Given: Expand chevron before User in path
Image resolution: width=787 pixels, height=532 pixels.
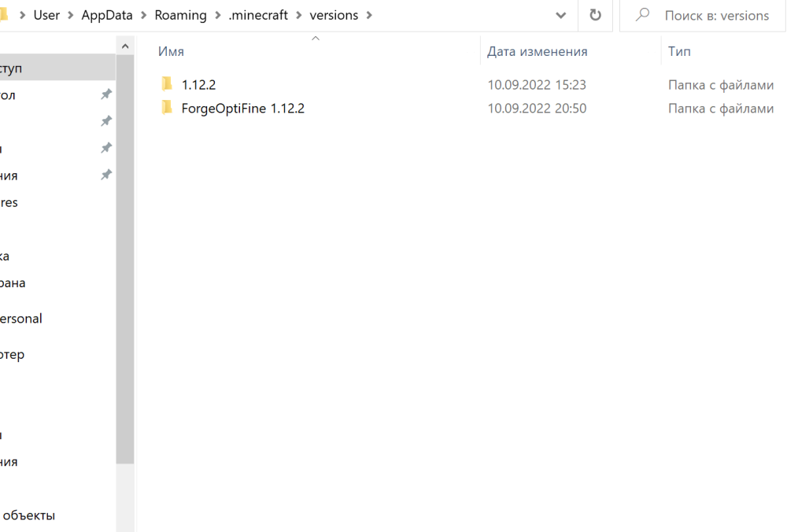Looking at the screenshot, I should pyautogui.click(x=22, y=16).
